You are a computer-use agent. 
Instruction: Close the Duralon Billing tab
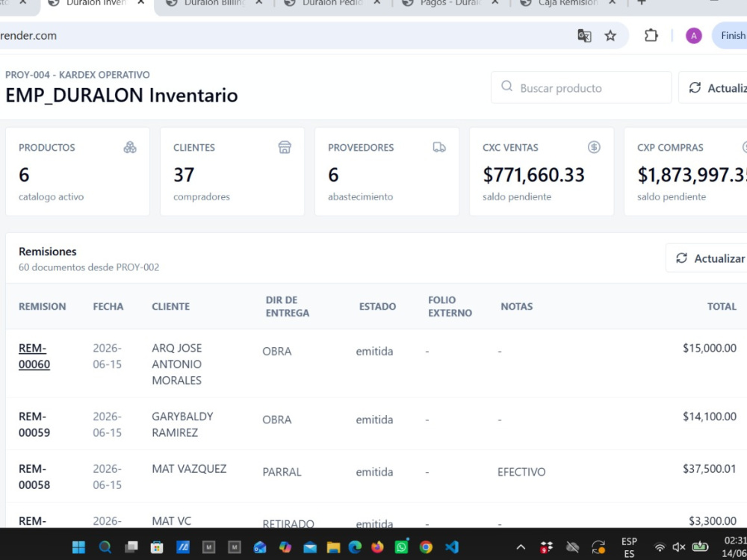point(258,3)
